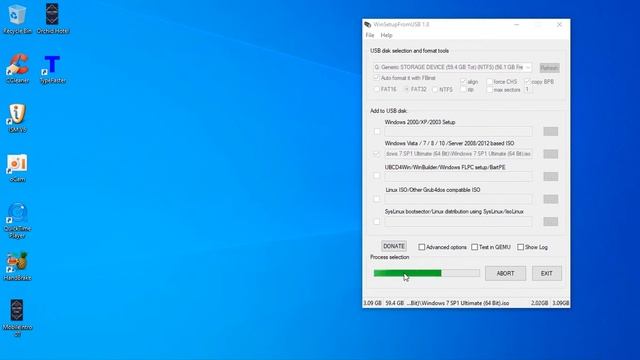The height and width of the screenshot is (360, 640).
Task: Open the Orchid Hotel desktop icon
Action: click(52, 19)
